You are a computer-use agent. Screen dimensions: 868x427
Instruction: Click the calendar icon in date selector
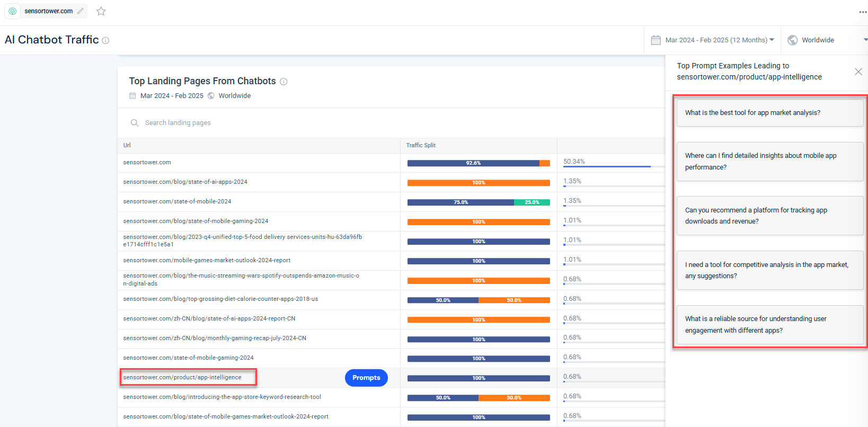tap(656, 40)
